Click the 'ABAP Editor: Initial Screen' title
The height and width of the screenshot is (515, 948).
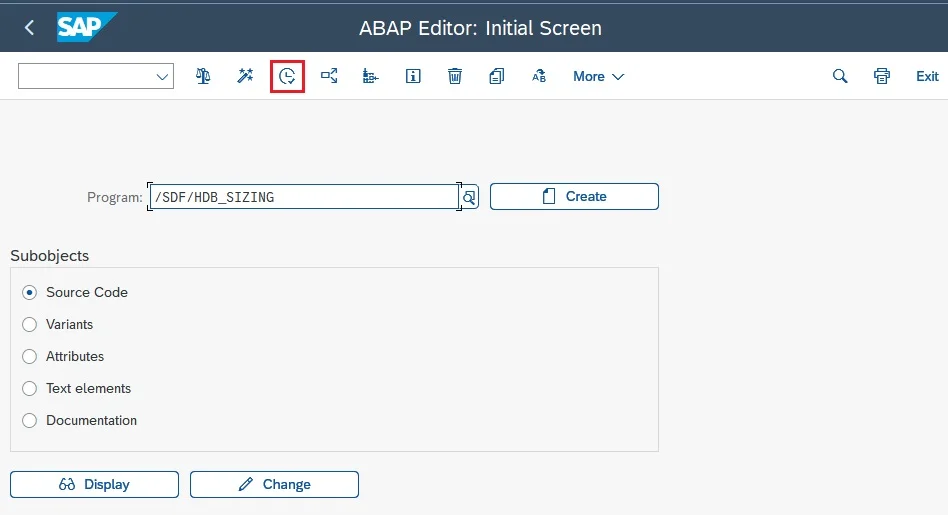click(481, 28)
